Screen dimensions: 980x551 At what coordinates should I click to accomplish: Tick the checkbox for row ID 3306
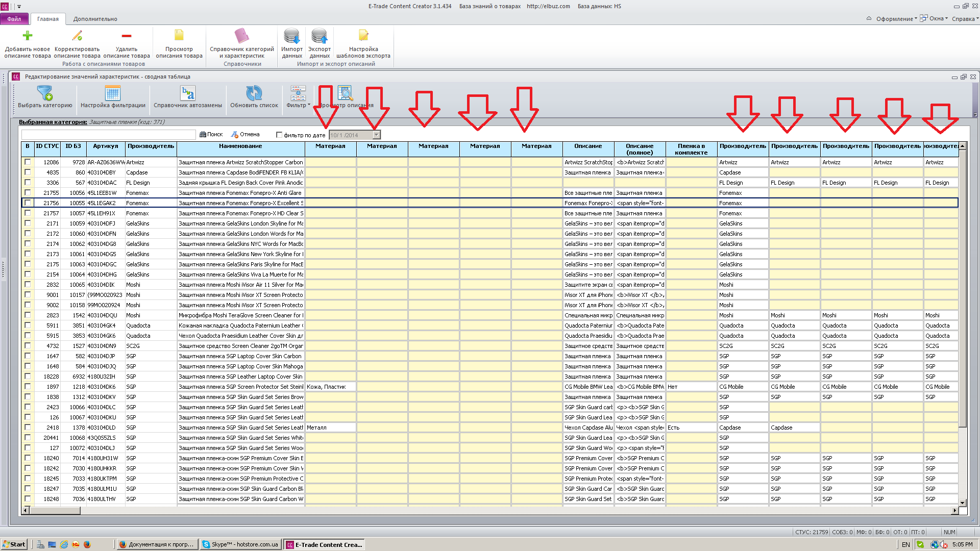(x=28, y=182)
